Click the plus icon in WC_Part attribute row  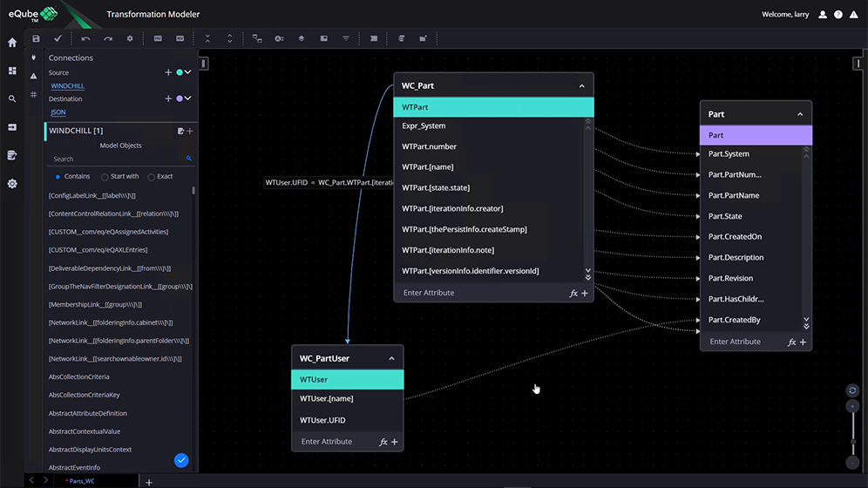pos(585,294)
